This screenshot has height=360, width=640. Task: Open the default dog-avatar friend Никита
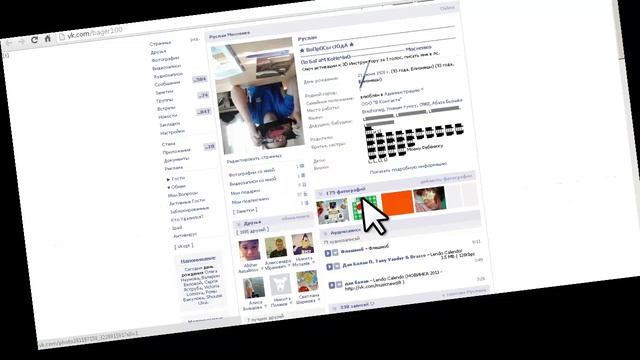point(280,285)
